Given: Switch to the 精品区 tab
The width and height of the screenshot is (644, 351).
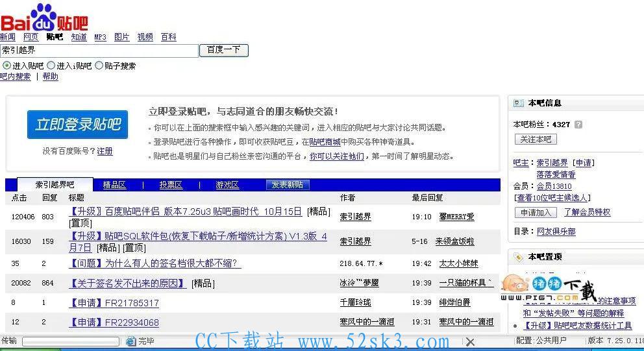Looking at the screenshot, I should [x=114, y=185].
